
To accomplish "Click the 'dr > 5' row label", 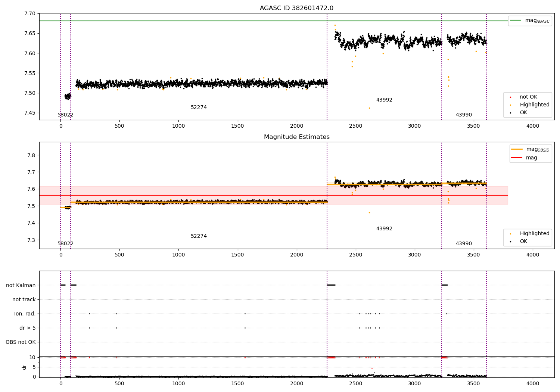I will [28, 328].
